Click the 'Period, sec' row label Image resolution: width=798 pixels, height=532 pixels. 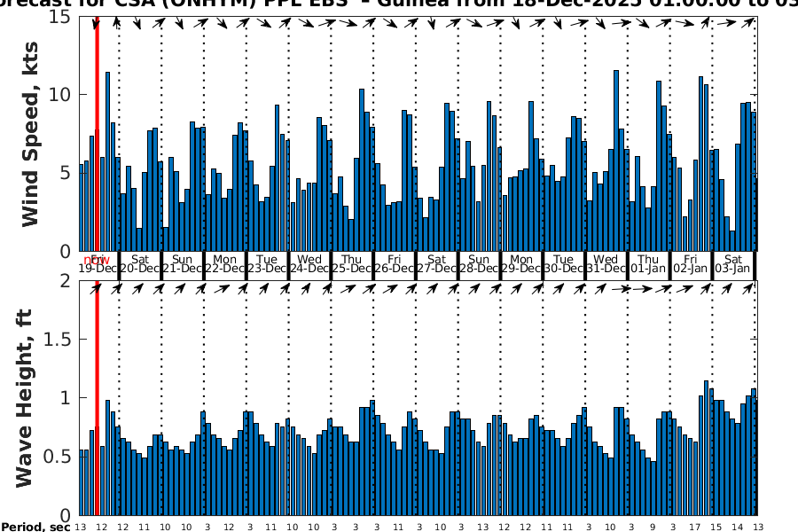(x=35, y=527)
